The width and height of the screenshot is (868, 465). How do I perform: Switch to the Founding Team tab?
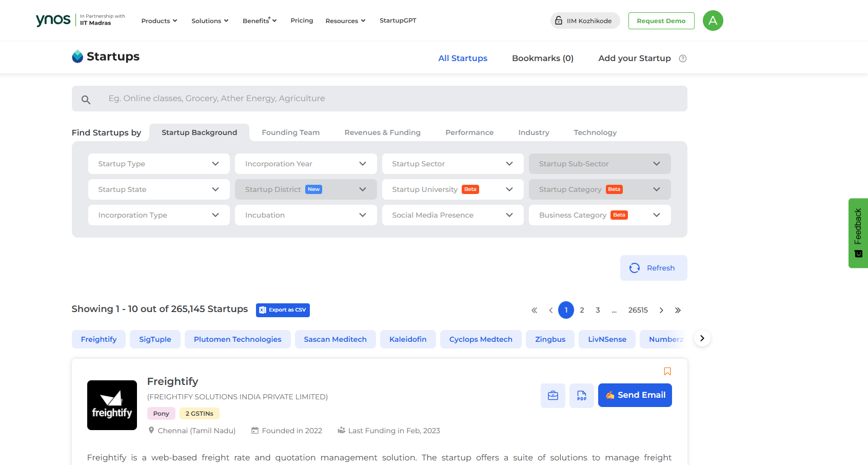tap(290, 132)
